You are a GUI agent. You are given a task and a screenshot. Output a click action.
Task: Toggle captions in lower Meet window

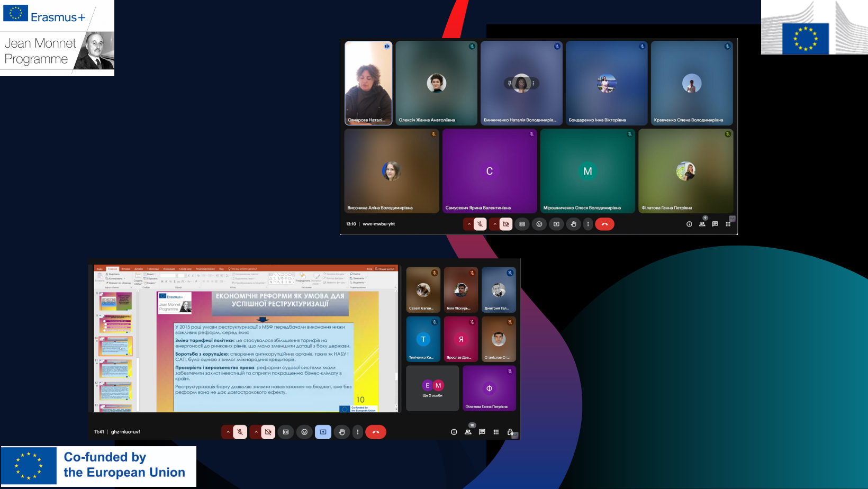286,432
